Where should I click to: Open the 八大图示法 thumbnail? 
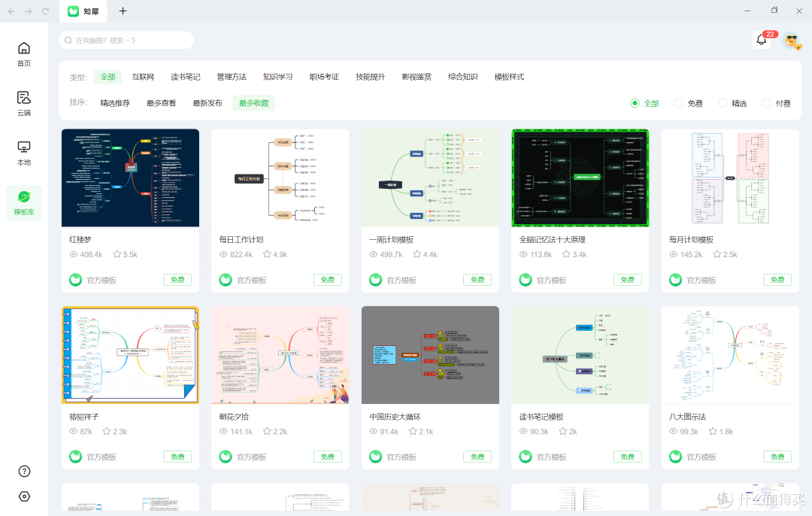[730, 355]
